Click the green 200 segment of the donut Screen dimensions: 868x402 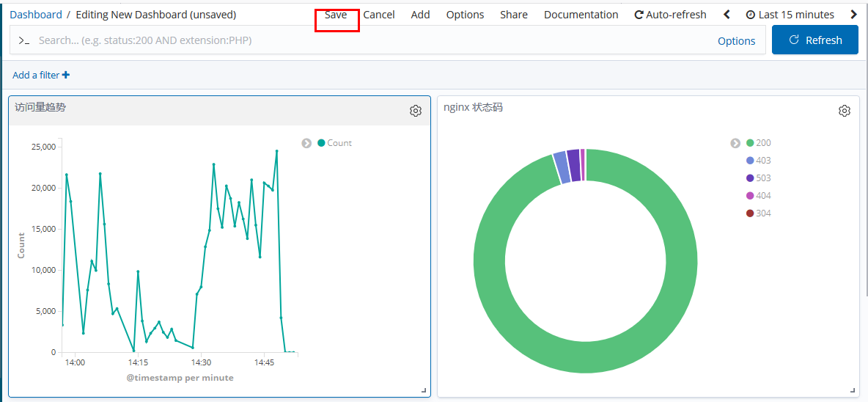point(586,357)
